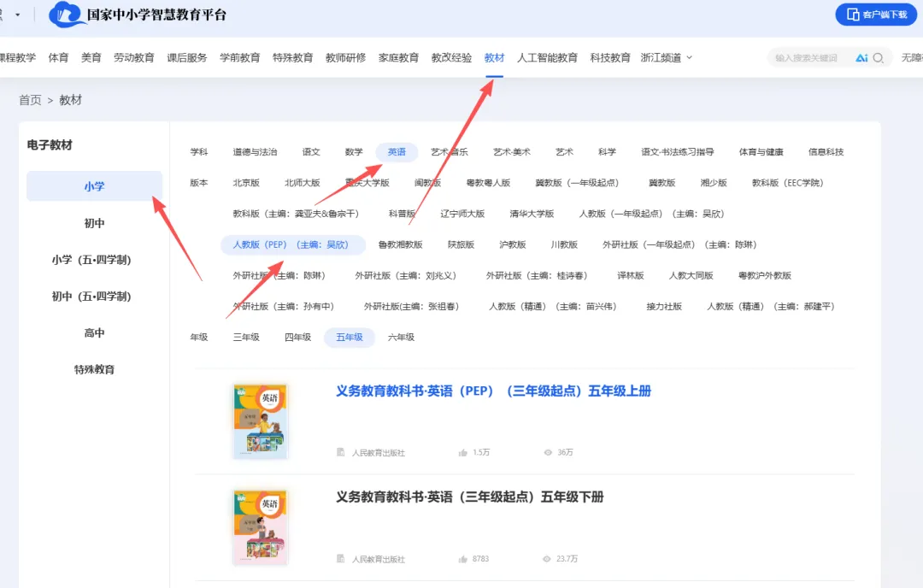This screenshot has width=923, height=588.
Task: Click publisher icon of 五年级上册 book
Action: (340, 452)
